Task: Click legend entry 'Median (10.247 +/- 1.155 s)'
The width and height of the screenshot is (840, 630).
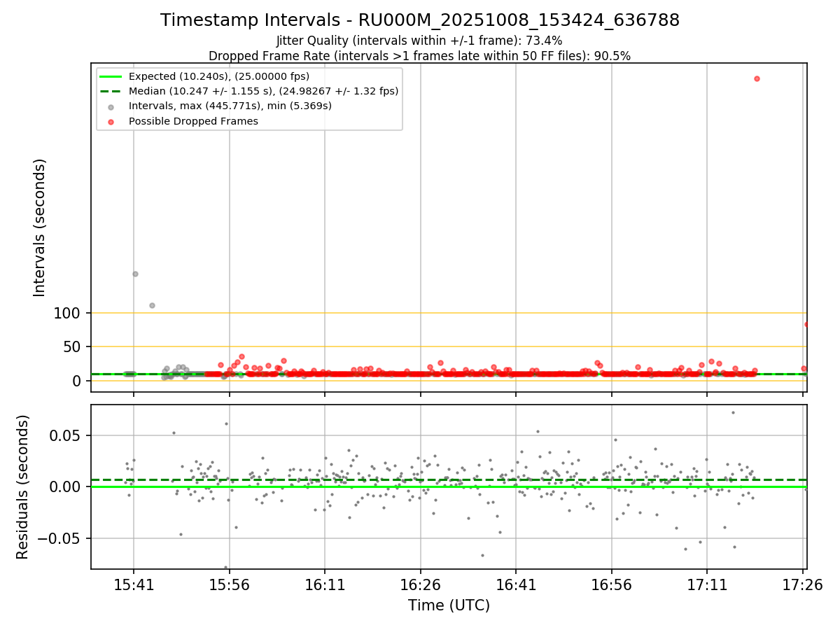Action: (263, 91)
